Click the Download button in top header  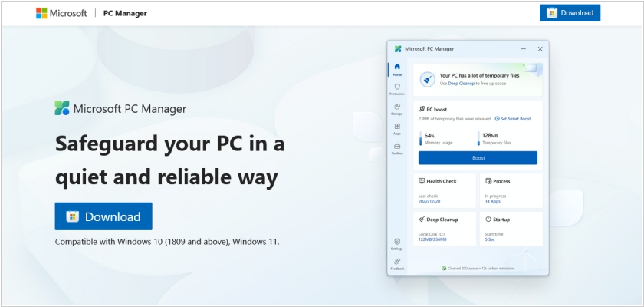(x=570, y=13)
